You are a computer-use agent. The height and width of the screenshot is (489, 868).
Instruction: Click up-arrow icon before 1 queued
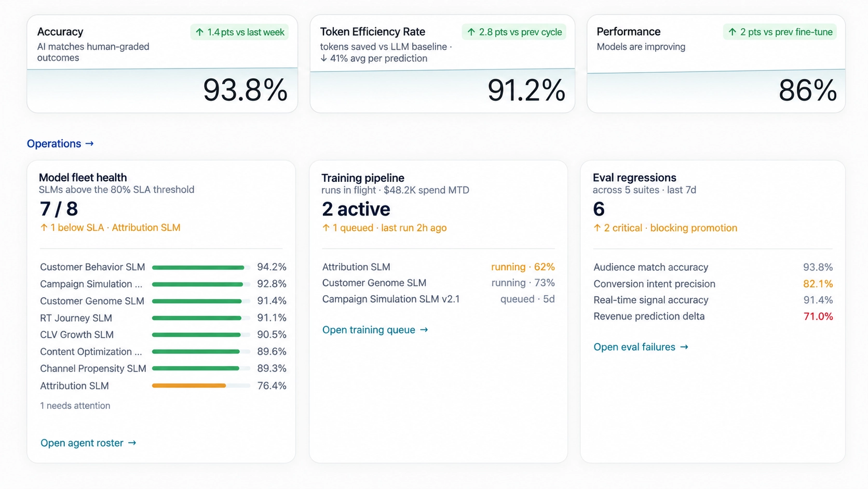click(x=326, y=228)
